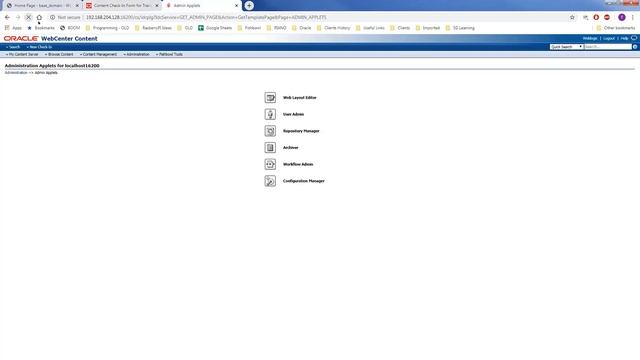This screenshot has width=640, height=360.
Task: Click the browser forward arrow
Action: (x=18, y=17)
